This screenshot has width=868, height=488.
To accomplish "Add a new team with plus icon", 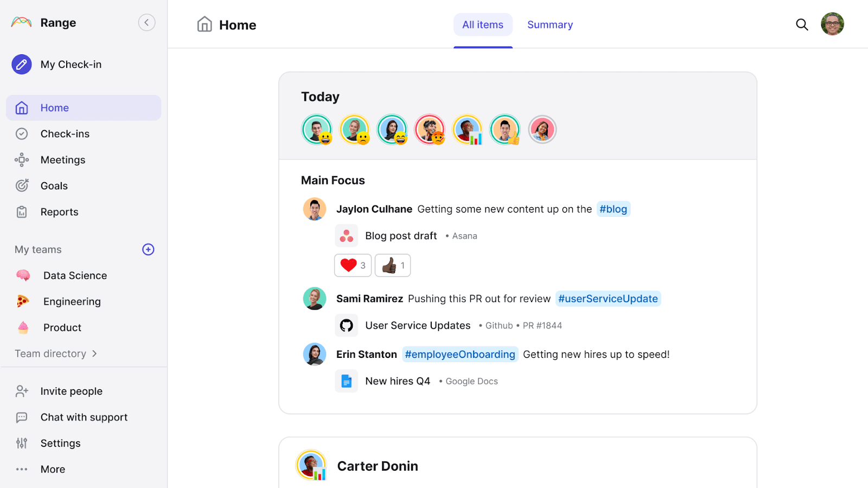I will click(x=148, y=249).
